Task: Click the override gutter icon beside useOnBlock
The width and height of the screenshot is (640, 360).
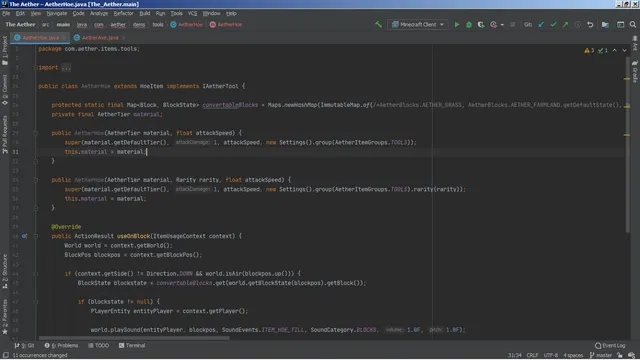Action: click(x=24, y=236)
